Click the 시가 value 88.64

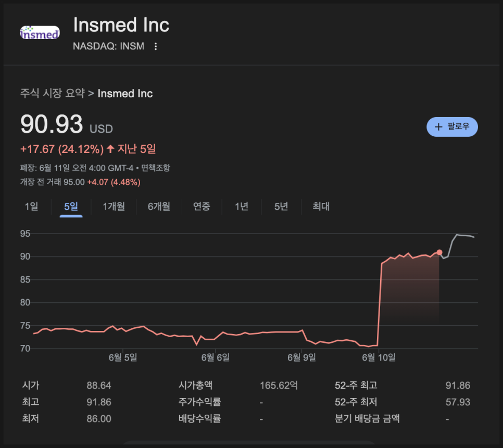pyautogui.click(x=99, y=386)
